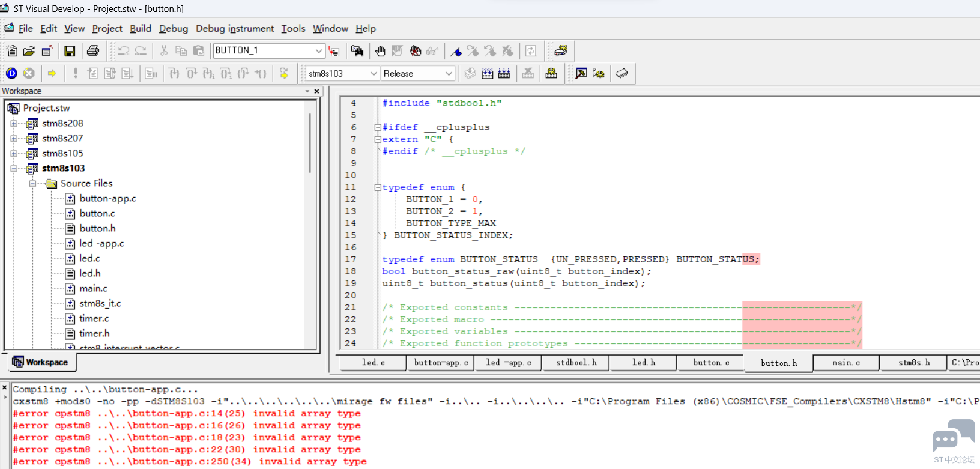Switch to the stm8s.h editor tab
980x469 pixels.
tap(914, 363)
